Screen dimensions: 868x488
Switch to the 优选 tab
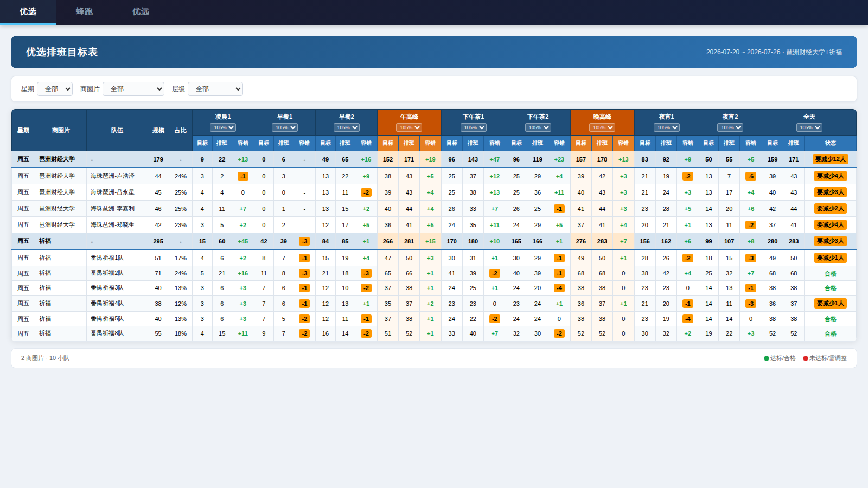[x=28, y=11]
